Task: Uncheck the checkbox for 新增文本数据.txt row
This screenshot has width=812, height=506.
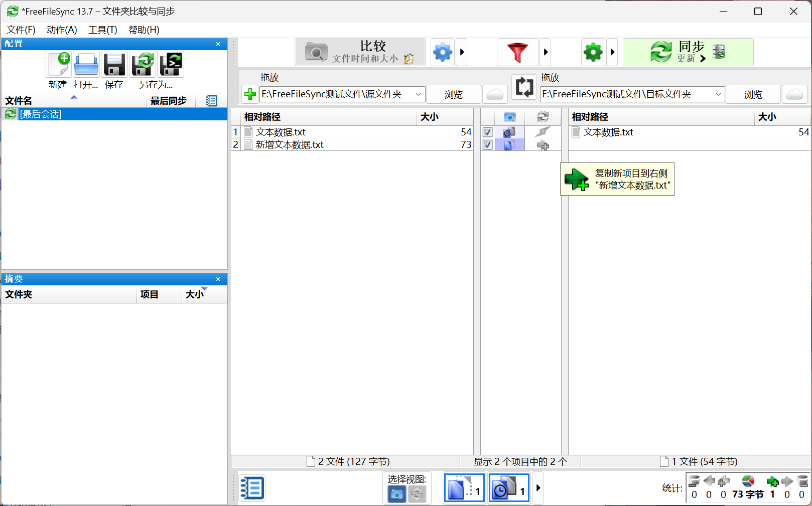Action: click(487, 145)
